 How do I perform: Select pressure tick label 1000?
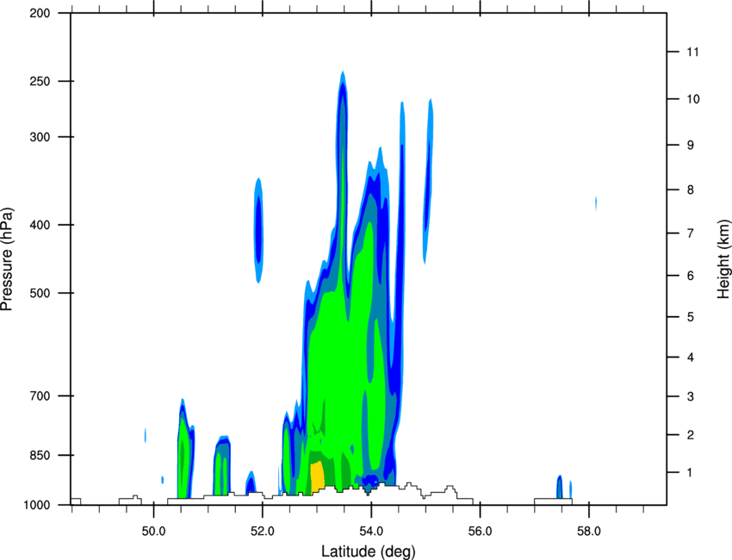coord(36,506)
